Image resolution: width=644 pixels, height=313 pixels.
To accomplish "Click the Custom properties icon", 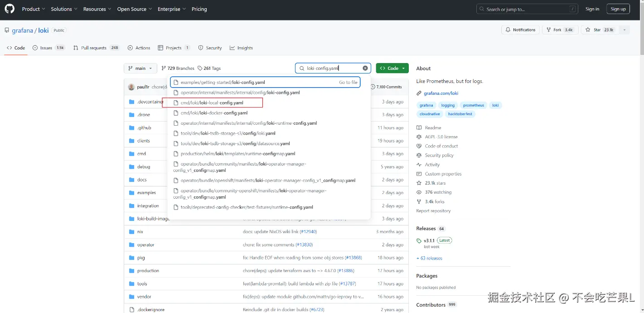I will tap(419, 174).
